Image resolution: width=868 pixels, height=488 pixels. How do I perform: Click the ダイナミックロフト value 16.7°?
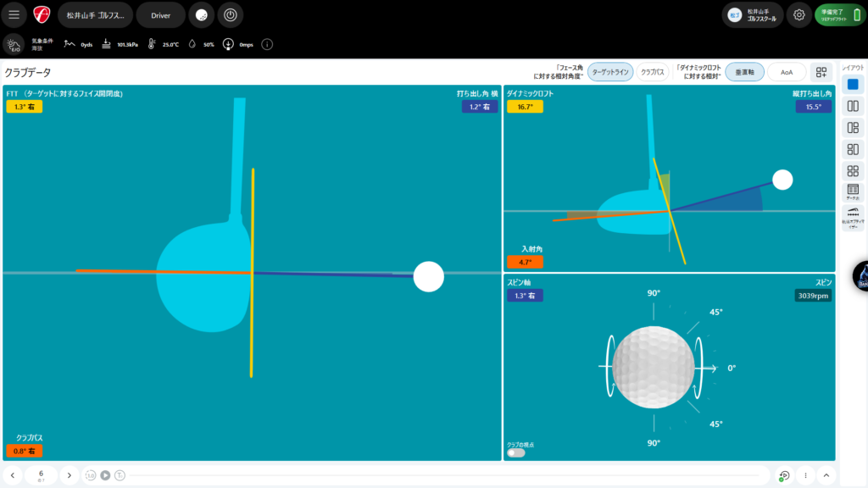tap(525, 107)
